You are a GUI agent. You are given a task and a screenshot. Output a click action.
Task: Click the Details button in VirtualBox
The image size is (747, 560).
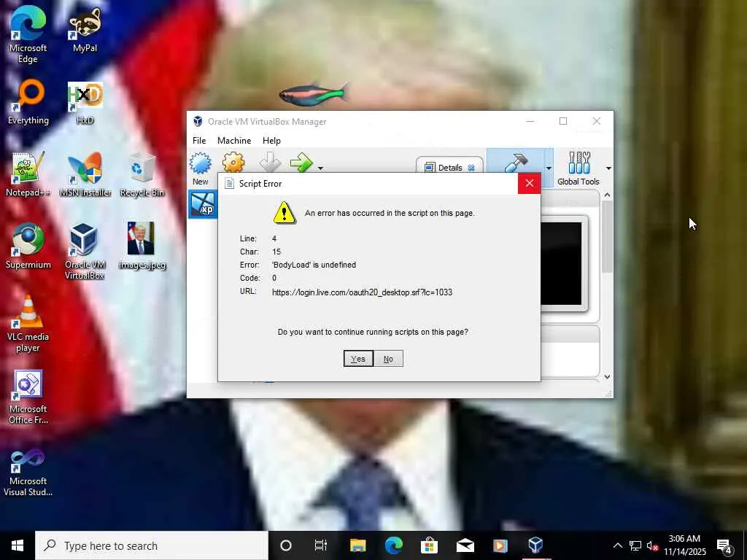tap(449, 167)
